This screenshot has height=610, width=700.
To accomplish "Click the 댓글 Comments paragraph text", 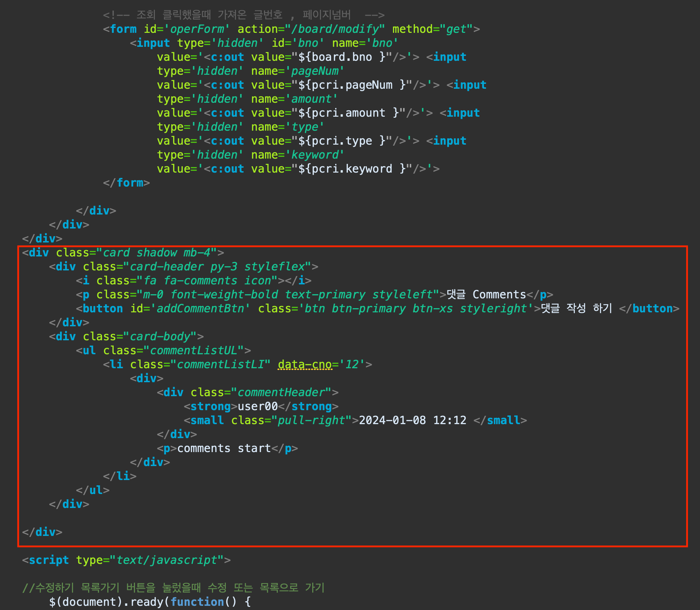I will 486,295.
